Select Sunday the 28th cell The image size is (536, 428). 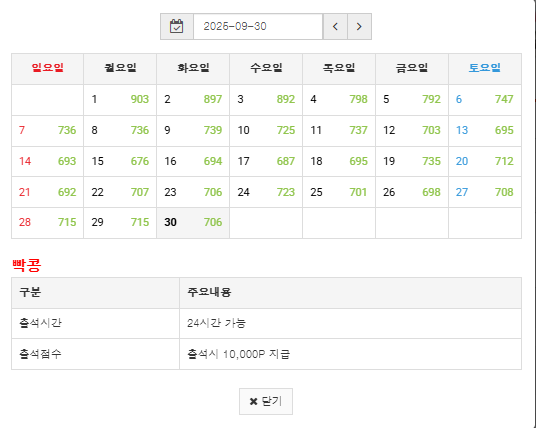pyautogui.click(x=48, y=223)
